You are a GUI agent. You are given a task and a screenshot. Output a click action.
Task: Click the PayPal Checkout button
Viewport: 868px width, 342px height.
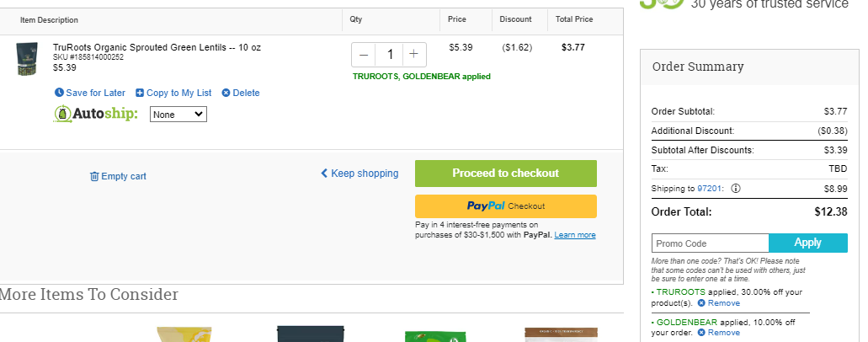point(506,206)
